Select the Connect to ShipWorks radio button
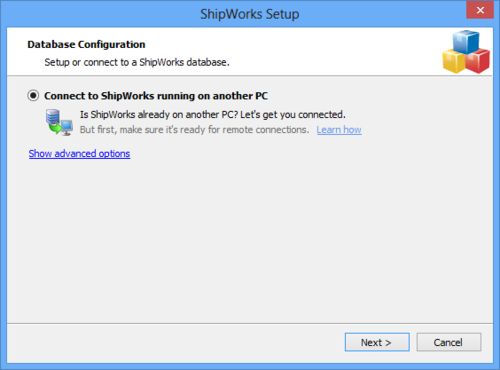Viewport: 500px width, 370px height. point(33,96)
